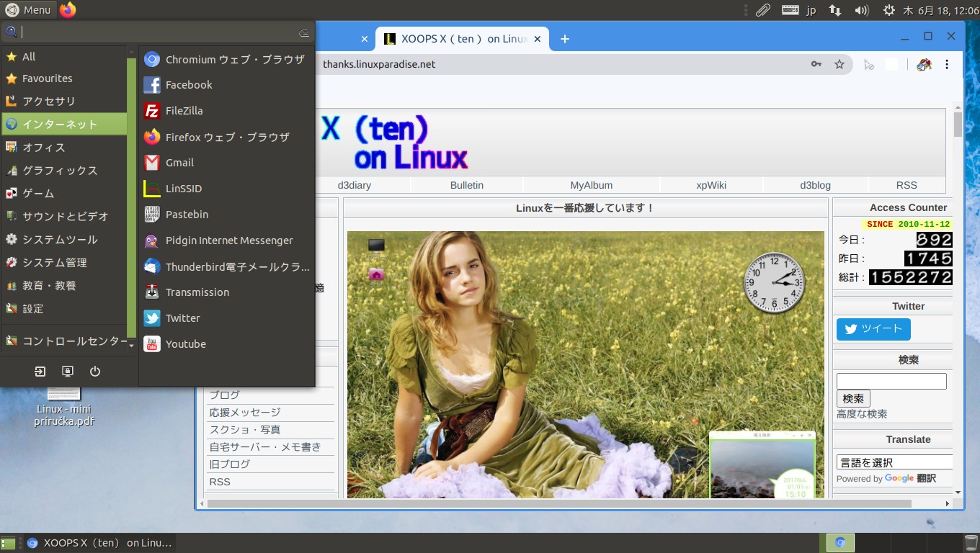Select the 教育・教養 category
Viewport: 980px width, 553px height.
65,286
